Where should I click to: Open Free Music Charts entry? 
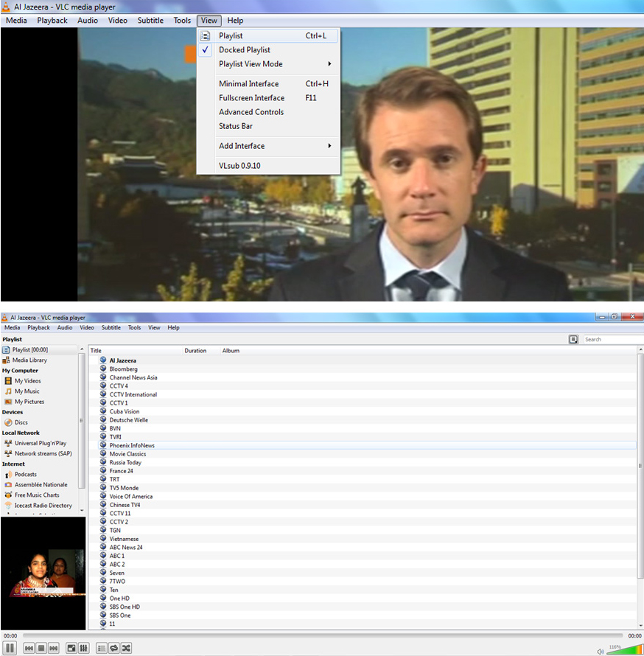(x=37, y=495)
